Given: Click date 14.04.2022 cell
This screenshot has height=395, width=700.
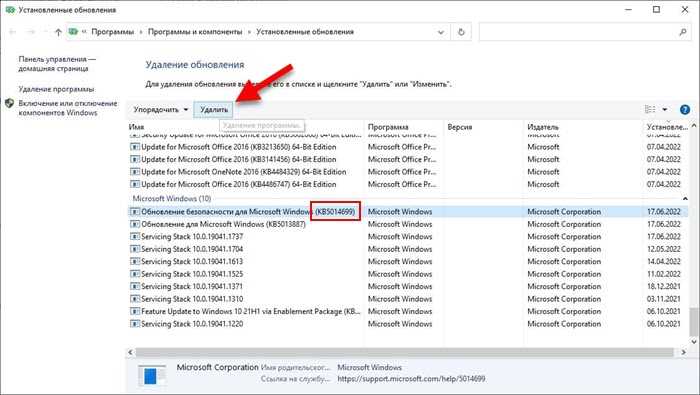Looking at the screenshot, I should click(663, 262).
